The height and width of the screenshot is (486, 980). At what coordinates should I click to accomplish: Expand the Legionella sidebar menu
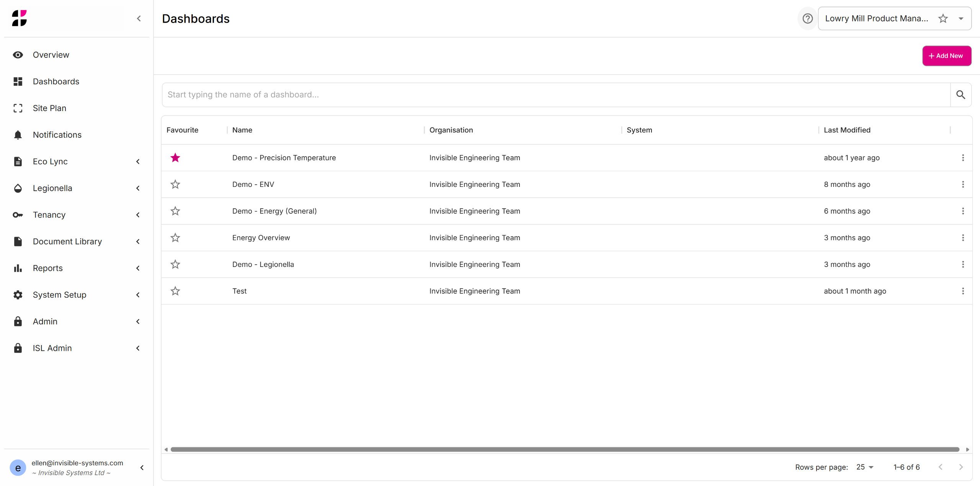[138, 188]
